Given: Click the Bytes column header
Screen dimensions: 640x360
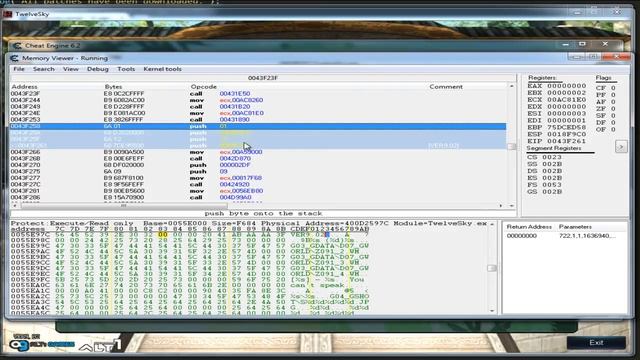Looking at the screenshot, I should click(113, 87).
